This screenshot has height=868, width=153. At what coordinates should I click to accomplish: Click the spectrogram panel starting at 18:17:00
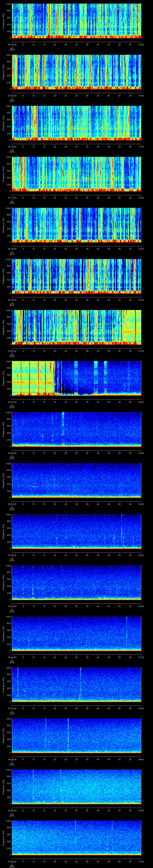[77, 174]
